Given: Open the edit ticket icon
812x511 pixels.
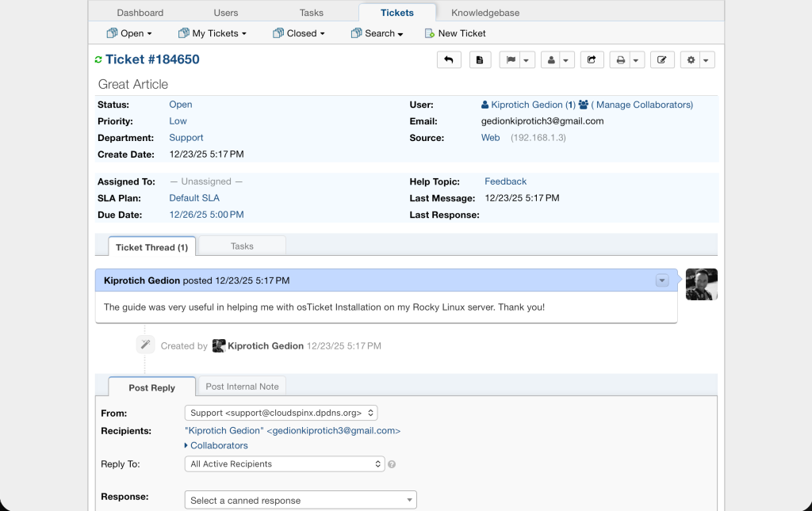Looking at the screenshot, I should (x=663, y=59).
